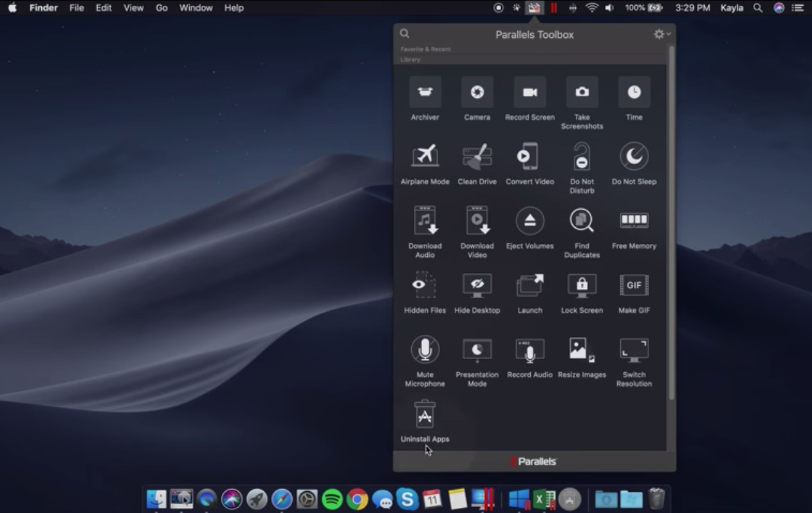Open the Apple menu
812x513 pixels.
(12, 8)
